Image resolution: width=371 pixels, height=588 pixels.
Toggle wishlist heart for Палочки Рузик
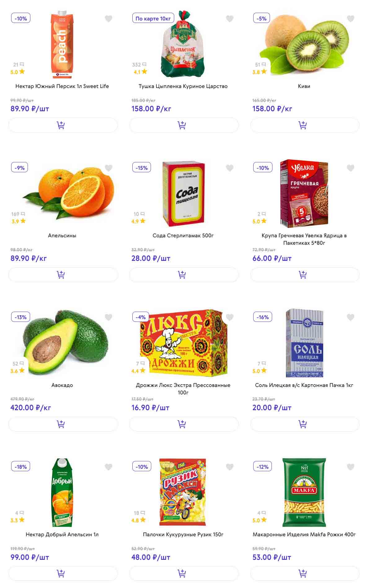(x=230, y=467)
